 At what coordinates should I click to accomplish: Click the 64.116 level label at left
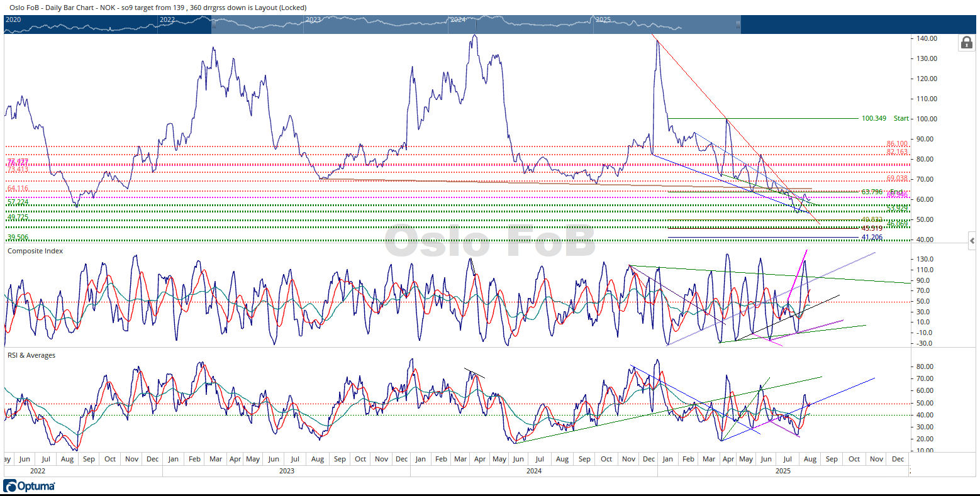point(18,189)
